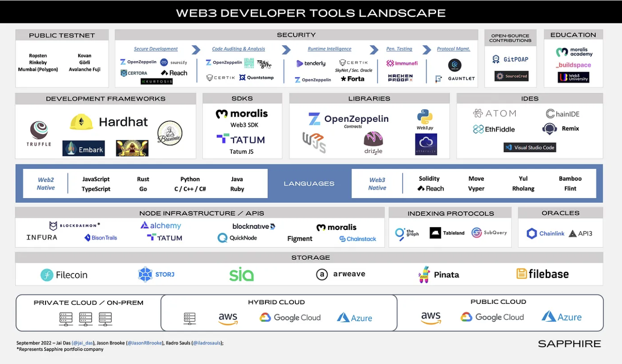The width and height of the screenshot is (622, 364).
Task: Click the Tableland logo
Action: (x=447, y=233)
